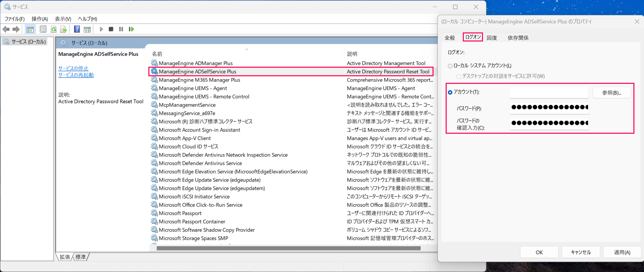Switch to the ログオン tab

click(x=473, y=37)
